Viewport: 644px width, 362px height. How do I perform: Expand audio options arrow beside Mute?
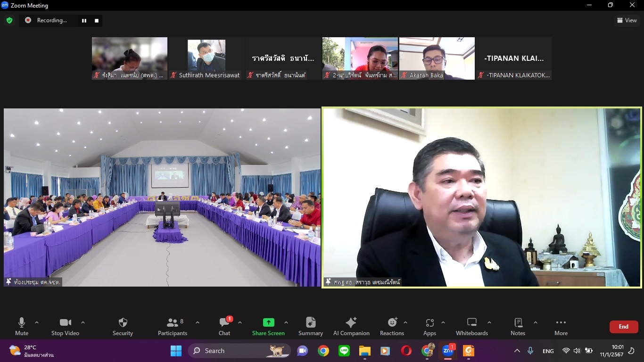coord(37,323)
